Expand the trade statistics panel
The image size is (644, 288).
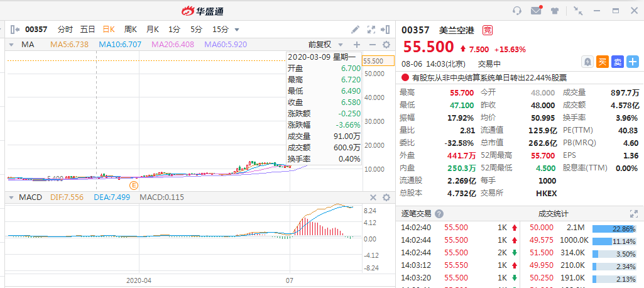point(634,214)
